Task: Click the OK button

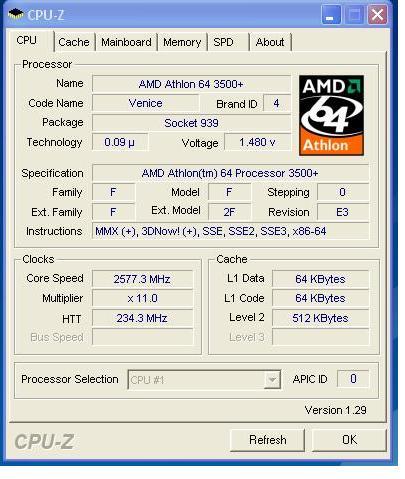Action: (349, 440)
